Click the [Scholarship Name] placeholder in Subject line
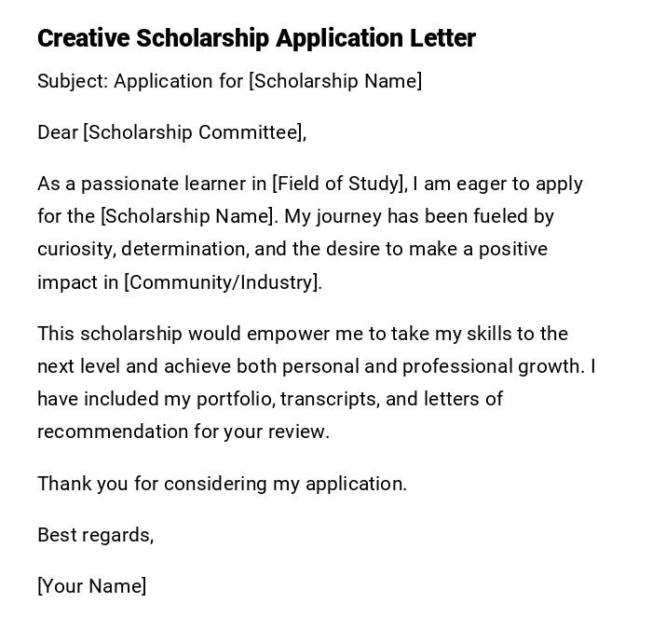Screen dimensions: 652x644 click(x=335, y=81)
